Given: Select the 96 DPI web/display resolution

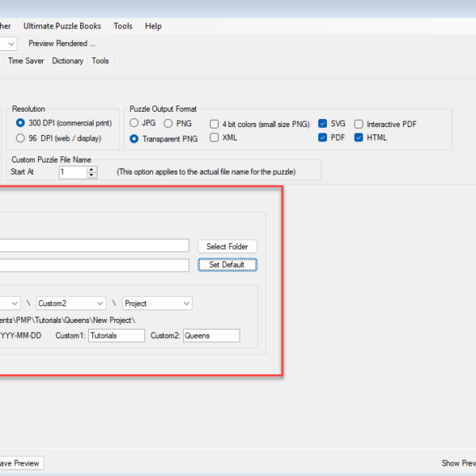Looking at the screenshot, I should 21,138.
